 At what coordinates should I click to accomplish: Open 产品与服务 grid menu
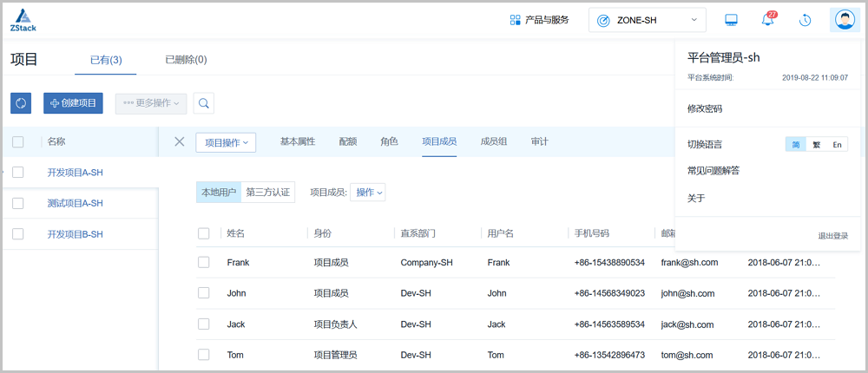(x=539, y=20)
